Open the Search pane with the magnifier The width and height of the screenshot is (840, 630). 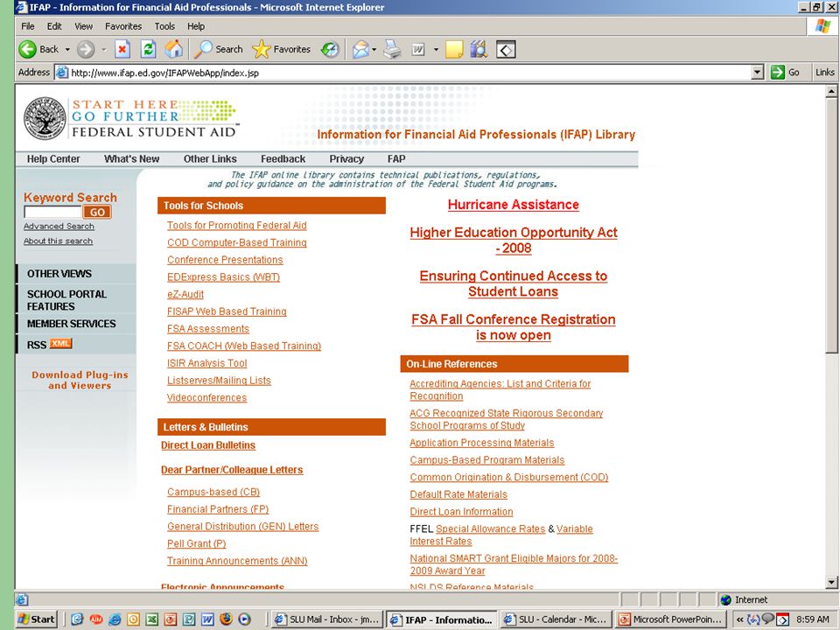click(203, 49)
